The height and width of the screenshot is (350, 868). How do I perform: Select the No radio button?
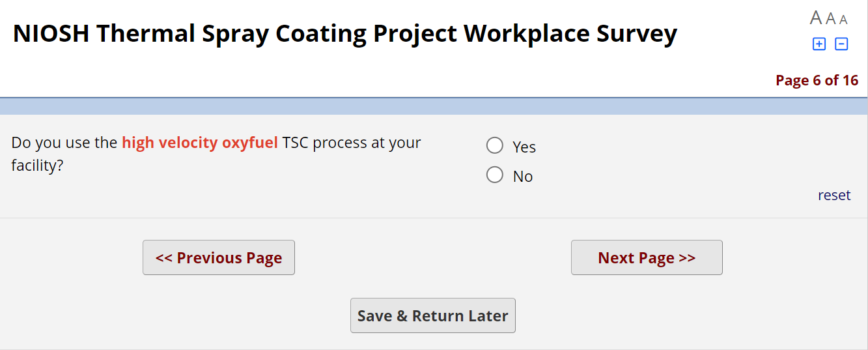(x=495, y=175)
